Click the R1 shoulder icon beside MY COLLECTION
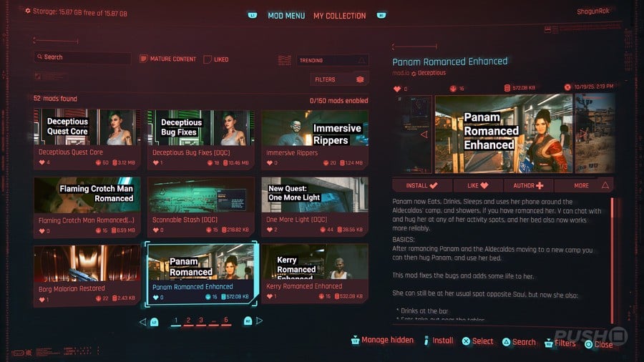 click(381, 15)
